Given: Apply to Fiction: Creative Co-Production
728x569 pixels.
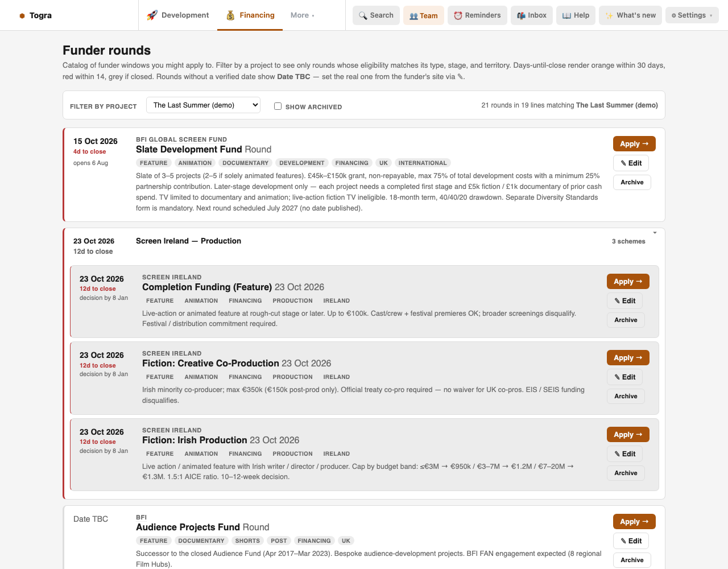Looking at the screenshot, I should pos(628,358).
